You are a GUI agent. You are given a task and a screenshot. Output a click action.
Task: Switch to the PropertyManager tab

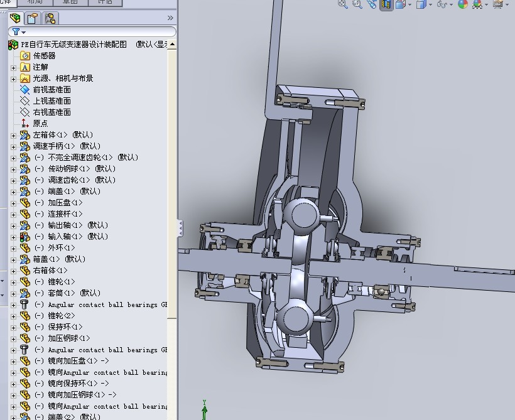(x=33, y=18)
